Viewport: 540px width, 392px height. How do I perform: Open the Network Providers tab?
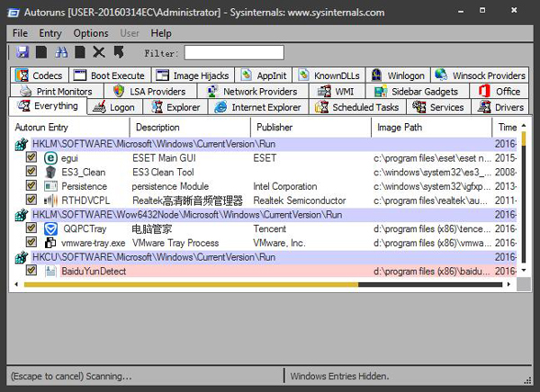click(252, 91)
